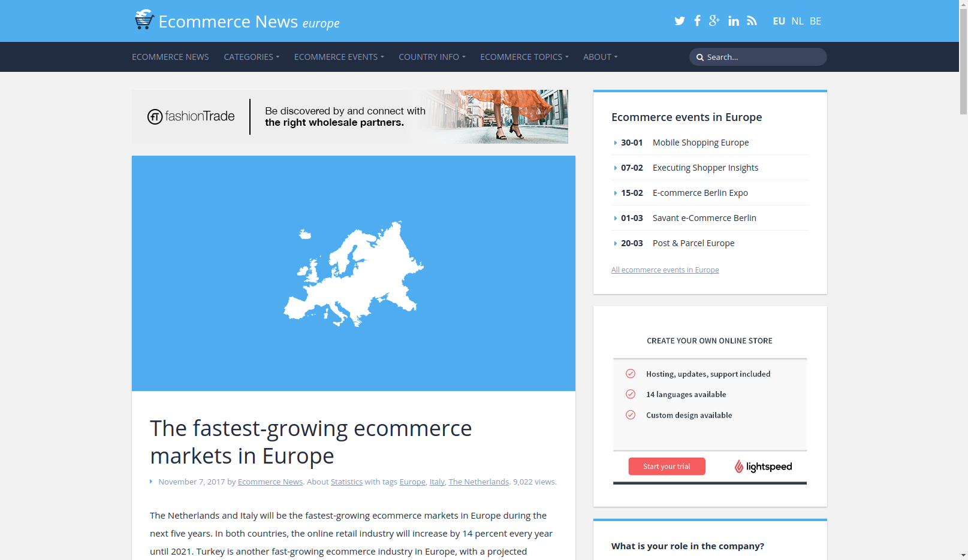Viewport: 968px width, 560px height.
Task: Open the Google Plus icon
Action: point(714,21)
